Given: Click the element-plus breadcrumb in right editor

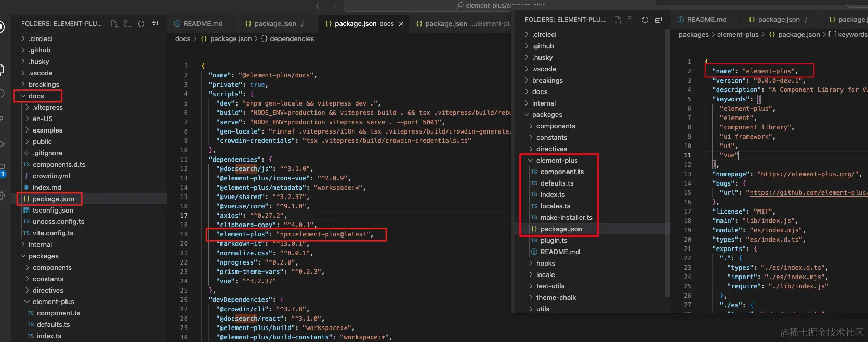Looking at the screenshot, I should (x=738, y=35).
